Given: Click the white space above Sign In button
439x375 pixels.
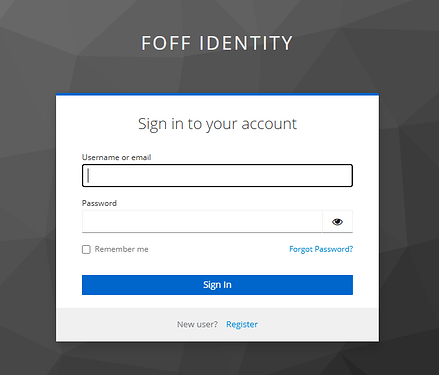Looking at the screenshot, I should (217, 265).
